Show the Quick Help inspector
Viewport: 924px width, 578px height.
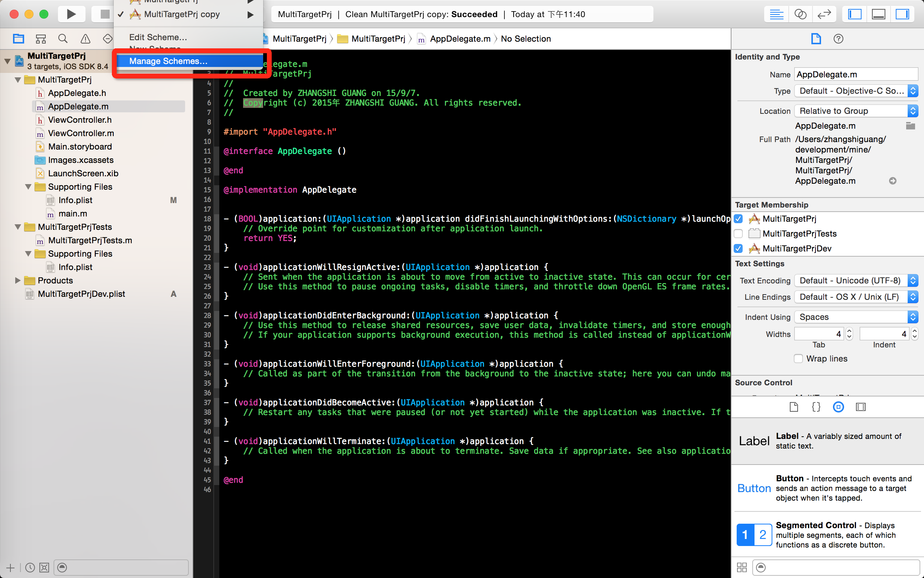click(838, 39)
